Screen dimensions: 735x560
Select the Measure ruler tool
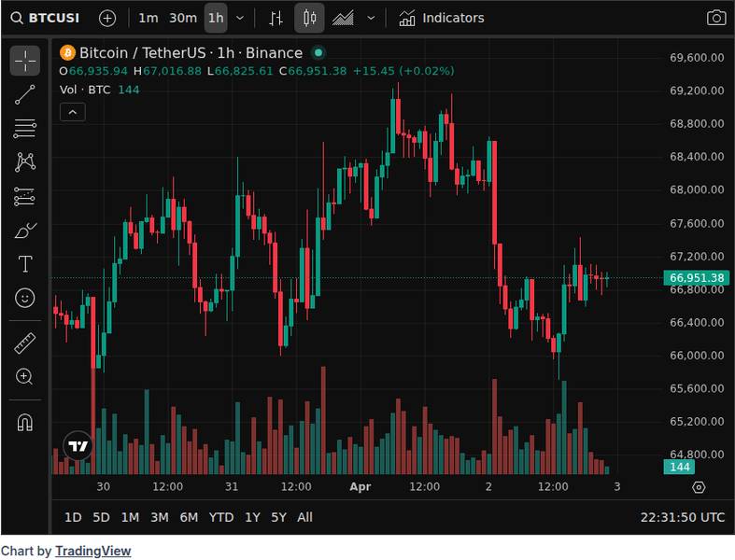(x=25, y=343)
